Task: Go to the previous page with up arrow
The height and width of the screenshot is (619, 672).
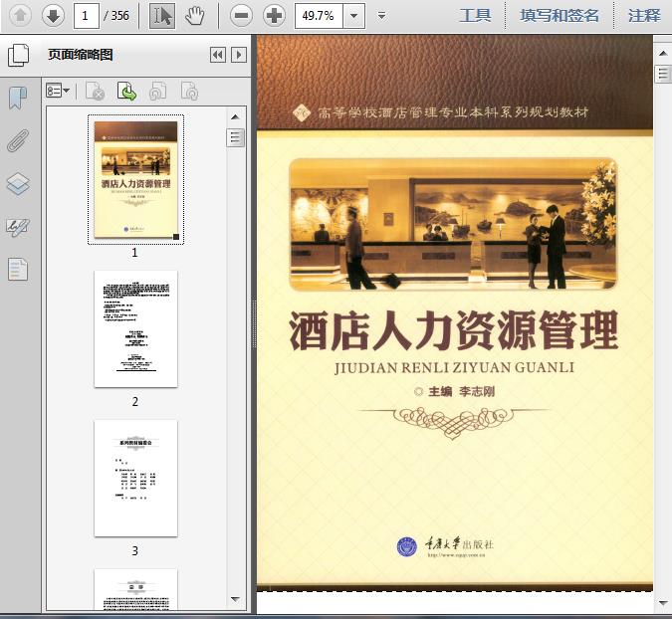Action: click(x=20, y=15)
